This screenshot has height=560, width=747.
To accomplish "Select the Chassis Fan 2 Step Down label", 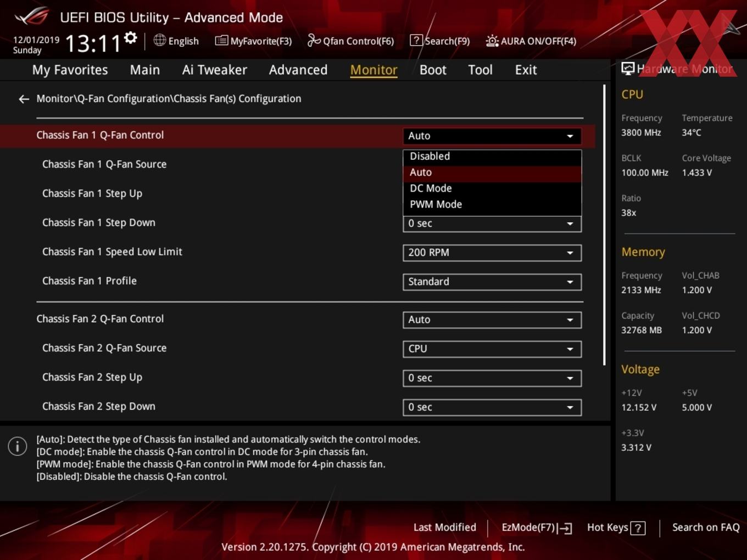I will [99, 406].
